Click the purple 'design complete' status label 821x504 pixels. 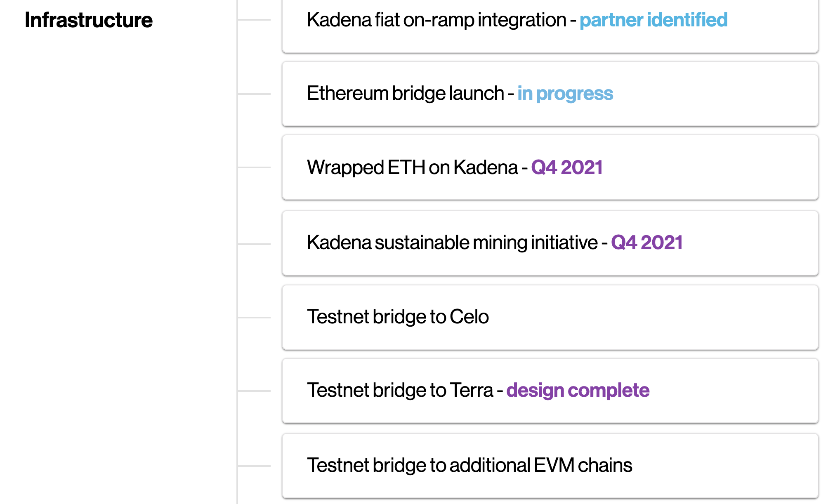point(578,390)
